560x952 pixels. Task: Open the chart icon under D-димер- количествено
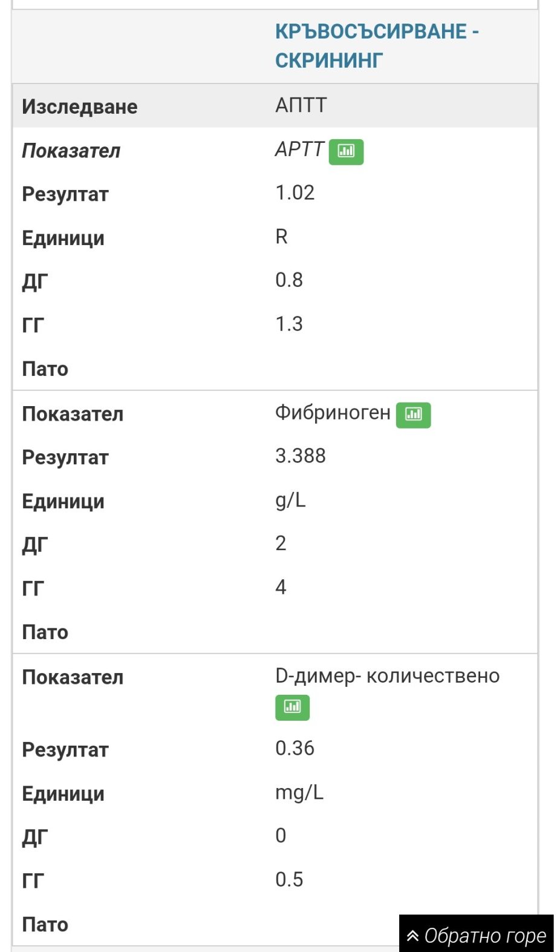click(292, 707)
